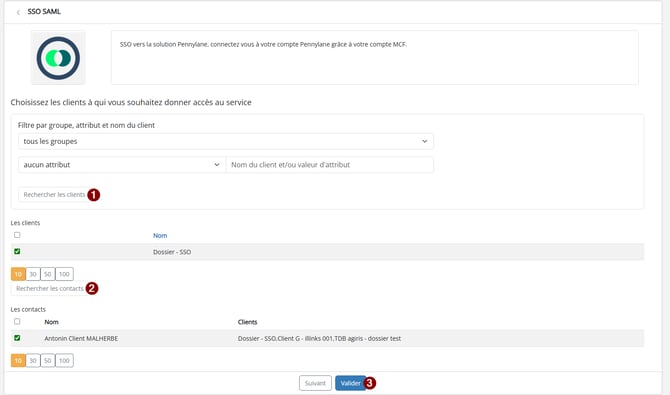Viewport: 670px width, 395px height.
Task: Set contacts page size to 10
Action: point(18,360)
